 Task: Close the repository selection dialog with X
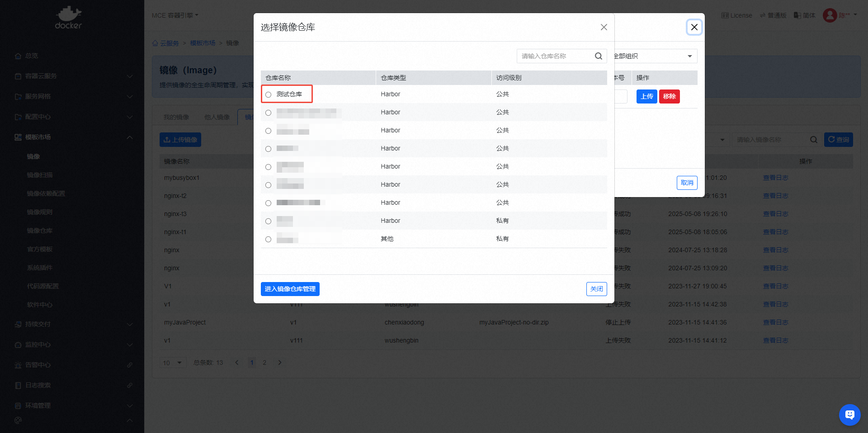coord(604,27)
